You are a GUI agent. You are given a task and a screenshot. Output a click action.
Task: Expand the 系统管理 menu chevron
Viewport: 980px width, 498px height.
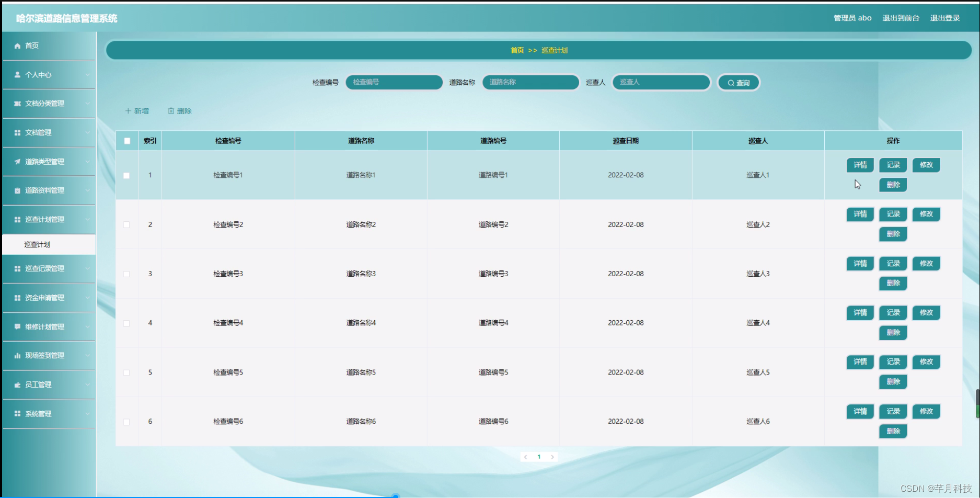88,413
